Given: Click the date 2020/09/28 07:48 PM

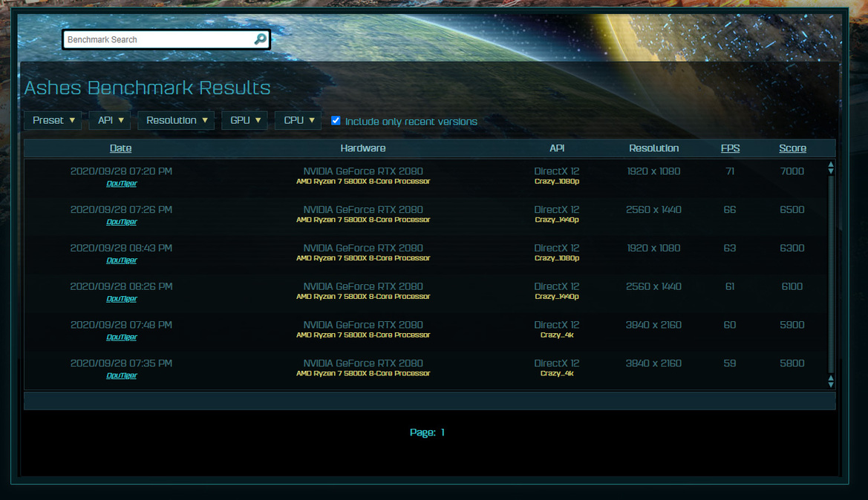Looking at the screenshot, I should (121, 325).
